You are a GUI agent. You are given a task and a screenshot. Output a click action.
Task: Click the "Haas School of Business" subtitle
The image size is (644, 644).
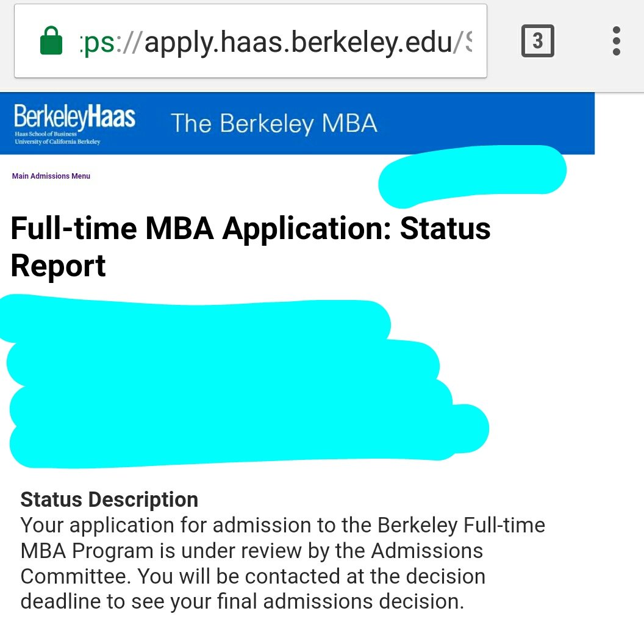click(x=46, y=134)
